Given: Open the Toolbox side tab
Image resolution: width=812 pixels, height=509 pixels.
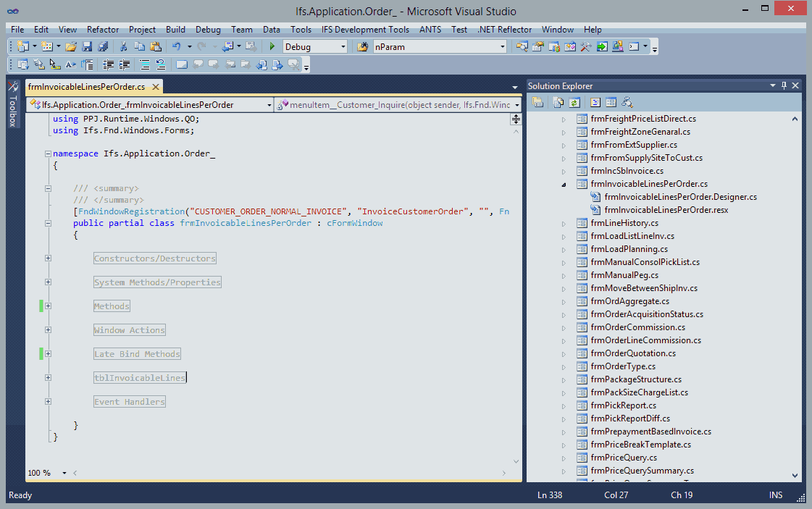Looking at the screenshot, I should (x=13, y=104).
